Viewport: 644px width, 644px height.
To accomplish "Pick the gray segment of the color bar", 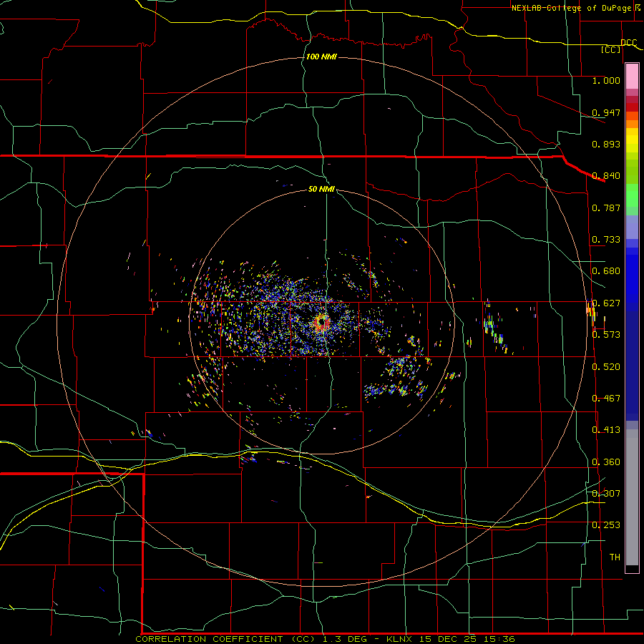I will [632, 497].
